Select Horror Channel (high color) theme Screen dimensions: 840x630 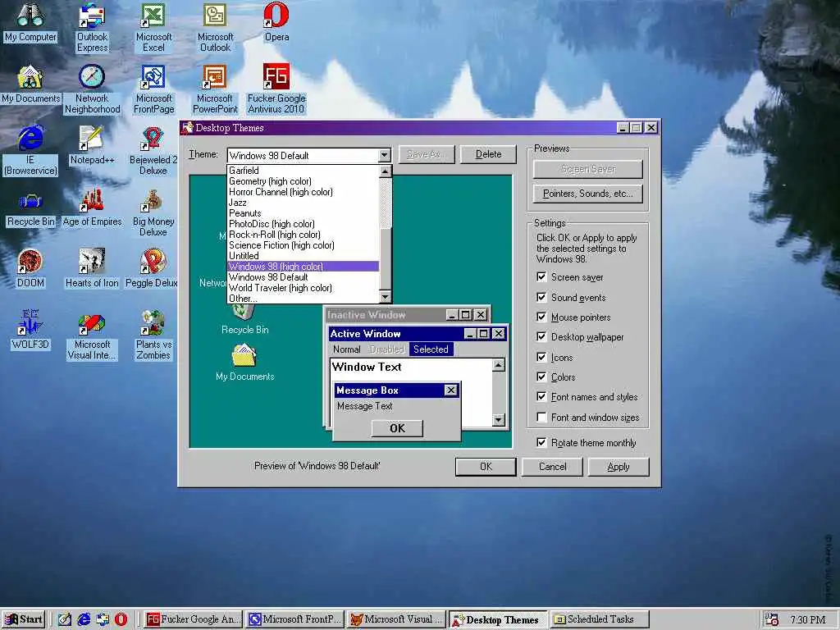pos(304,192)
